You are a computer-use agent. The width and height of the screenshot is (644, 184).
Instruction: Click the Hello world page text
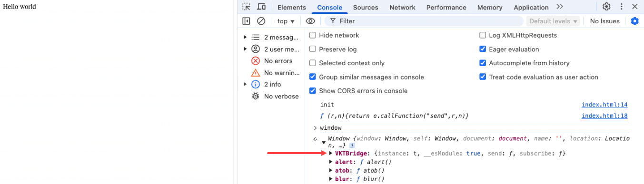coord(20,7)
